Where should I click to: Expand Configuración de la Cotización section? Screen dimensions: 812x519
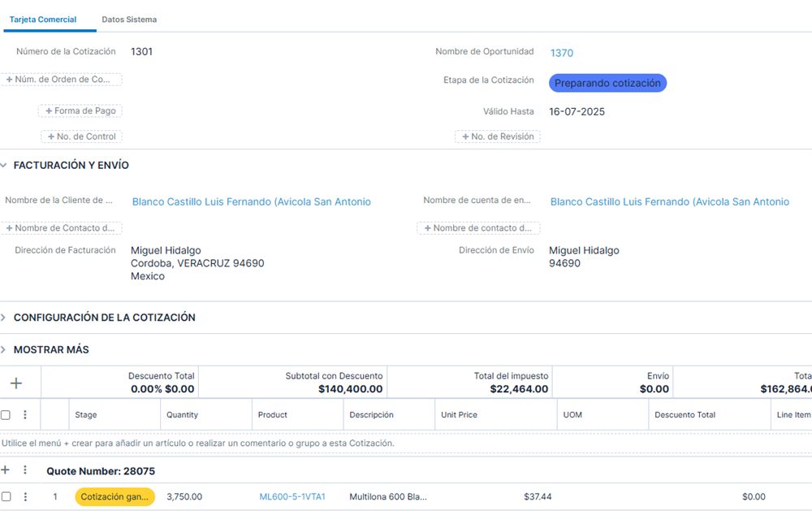pos(4,318)
